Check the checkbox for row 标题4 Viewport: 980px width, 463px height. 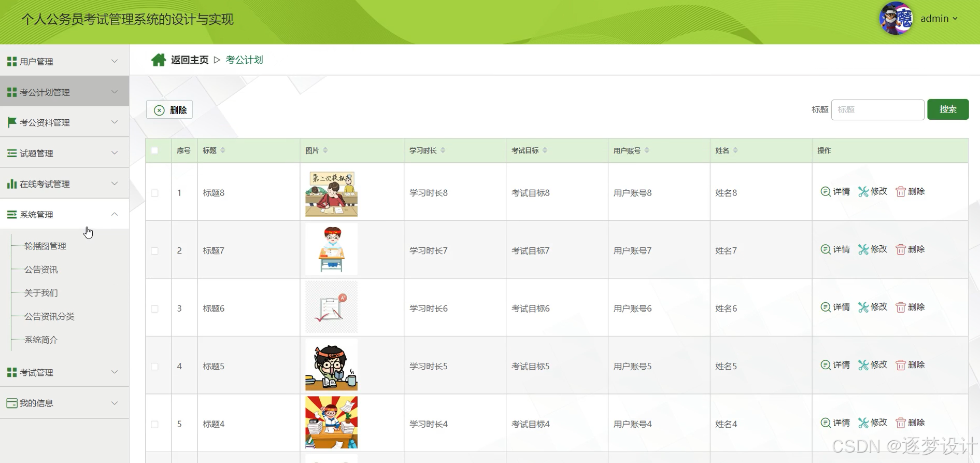[154, 424]
